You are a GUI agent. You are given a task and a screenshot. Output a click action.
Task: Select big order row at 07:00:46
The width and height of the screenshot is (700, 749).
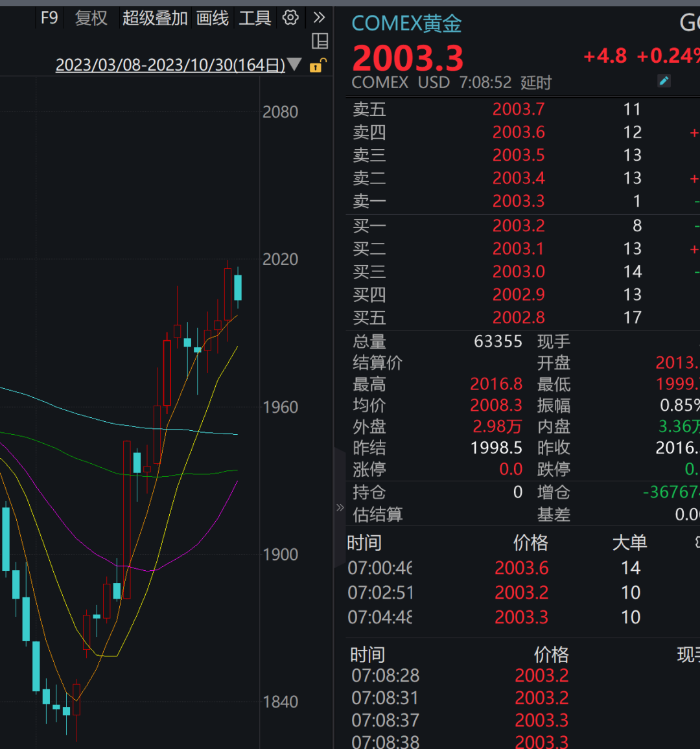[522, 568]
